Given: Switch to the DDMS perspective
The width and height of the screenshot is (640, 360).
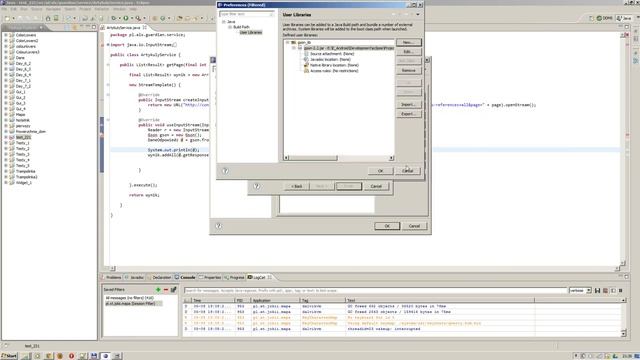Looking at the screenshot, I should click(x=605, y=18).
